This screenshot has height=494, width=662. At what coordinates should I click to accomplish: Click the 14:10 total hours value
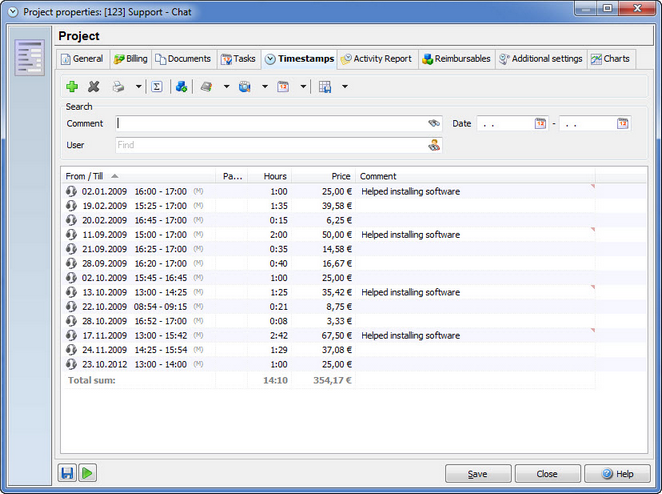pos(275,380)
